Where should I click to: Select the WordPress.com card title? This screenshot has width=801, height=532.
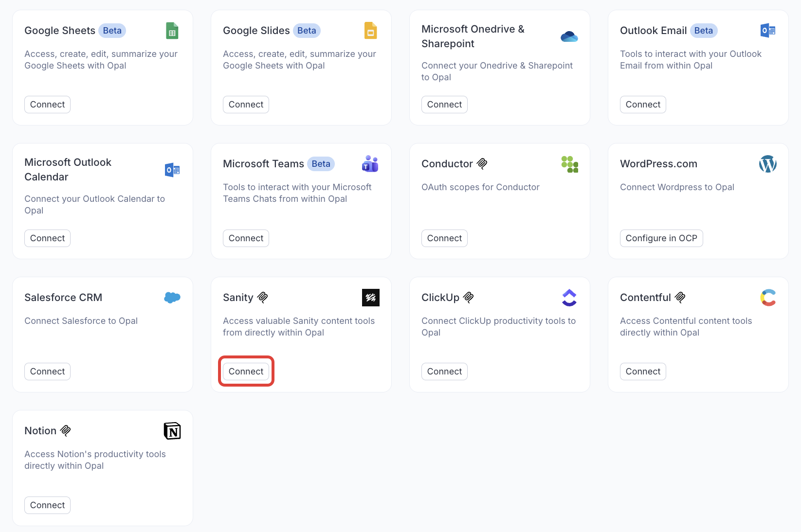[658, 164]
